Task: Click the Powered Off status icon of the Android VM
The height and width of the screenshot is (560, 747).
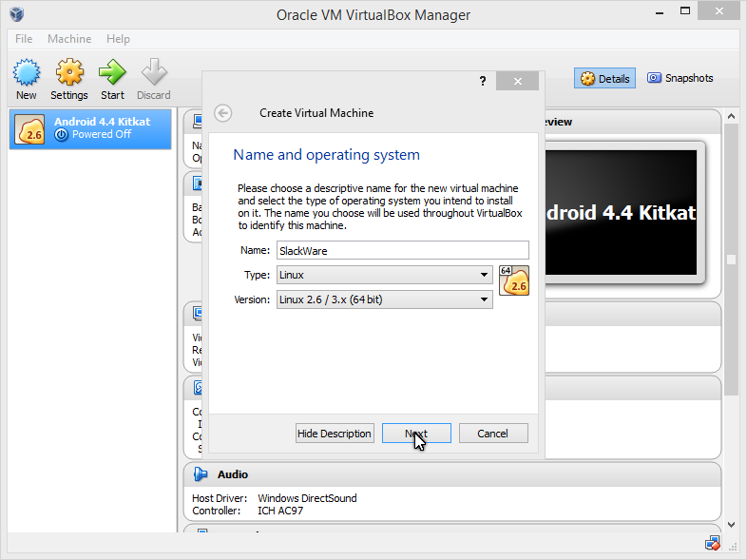Action: coord(61,135)
